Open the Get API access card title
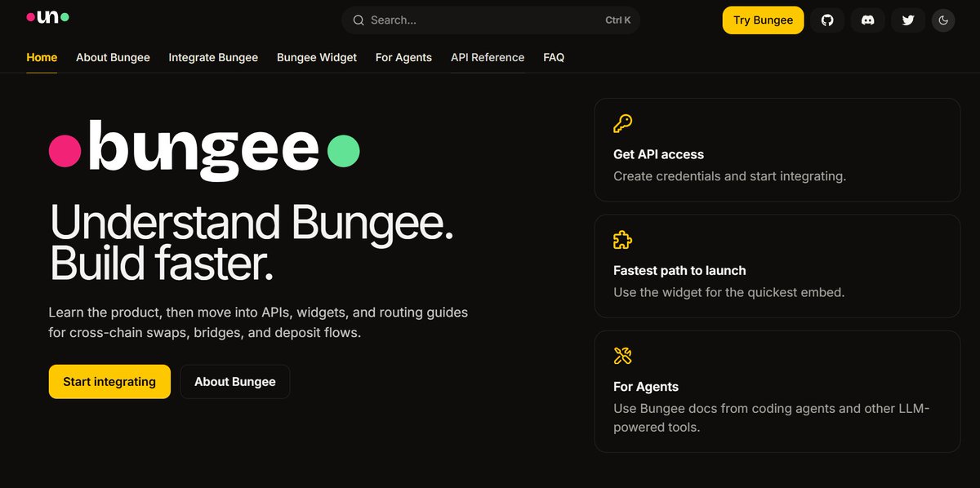The height and width of the screenshot is (488, 980). [x=658, y=154]
